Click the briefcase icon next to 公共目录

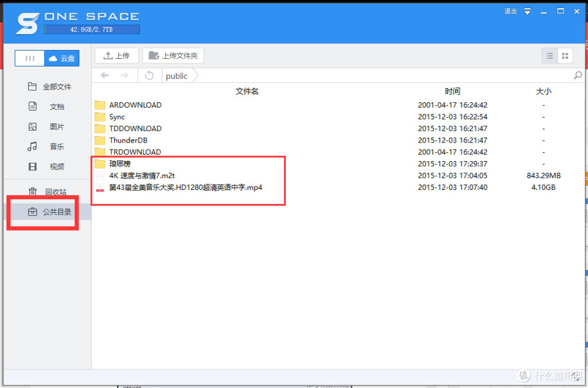[33, 212]
